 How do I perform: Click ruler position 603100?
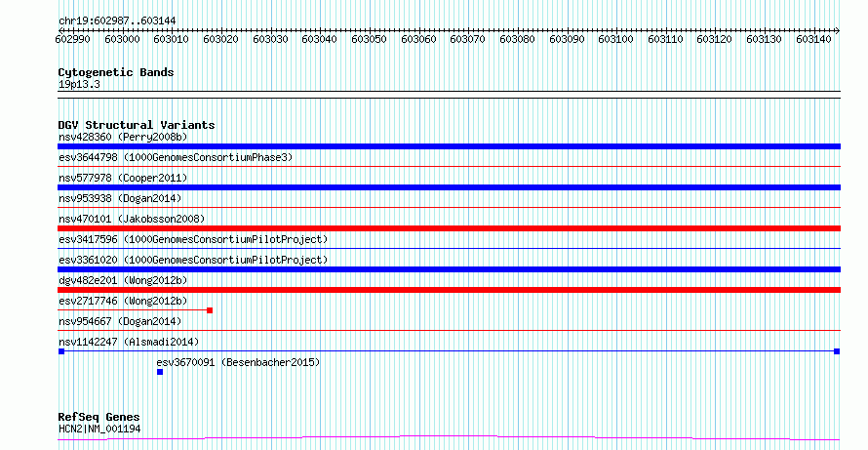pos(616,39)
